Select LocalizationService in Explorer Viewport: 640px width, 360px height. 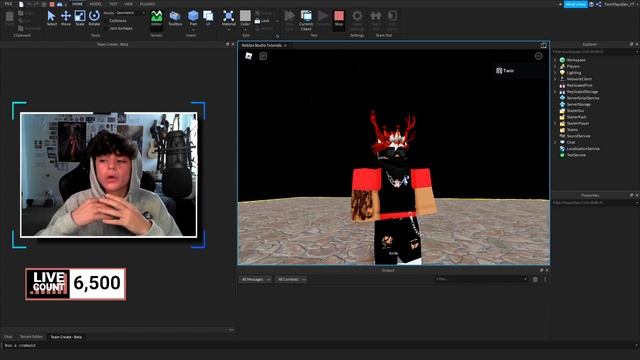click(x=583, y=149)
